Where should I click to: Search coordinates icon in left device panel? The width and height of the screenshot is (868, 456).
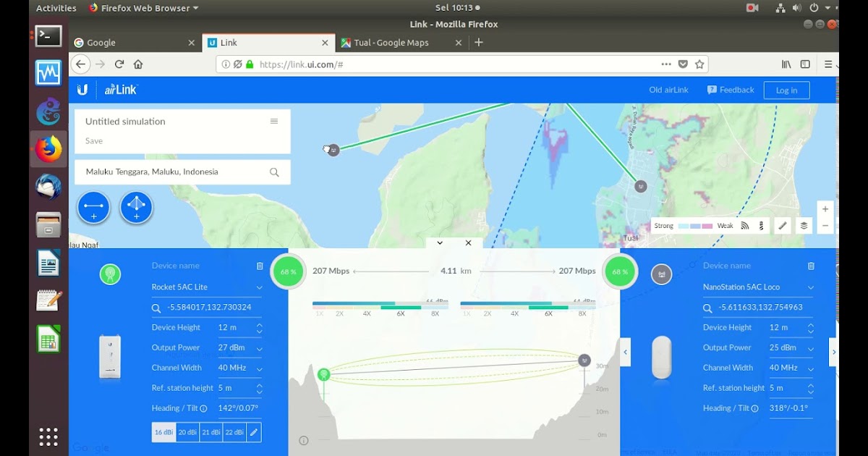pyautogui.click(x=156, y=308)
